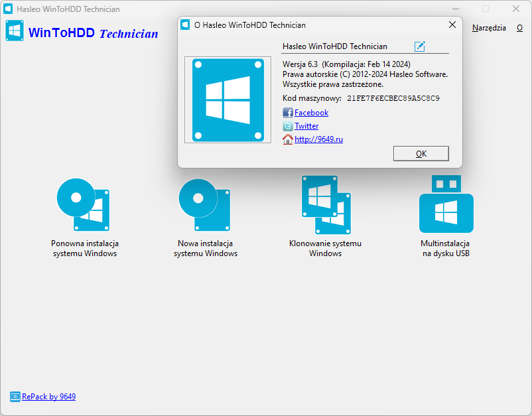Open Nowa instalacja systemu Windows icon

204,204
